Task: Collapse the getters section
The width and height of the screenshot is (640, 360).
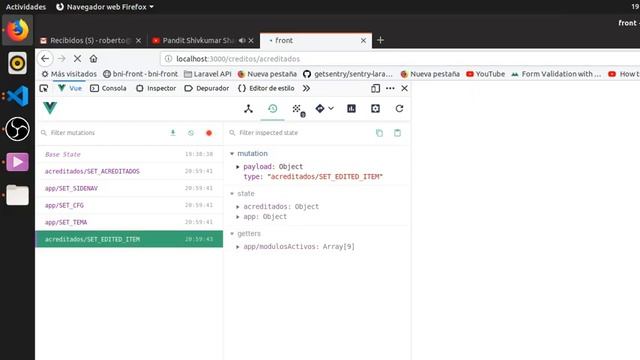Action: 232,233
